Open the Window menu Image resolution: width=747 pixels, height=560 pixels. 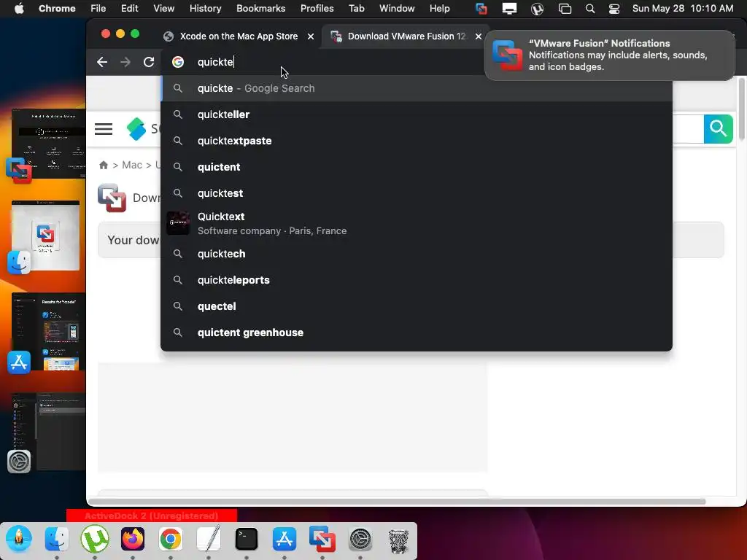(396, 9)
